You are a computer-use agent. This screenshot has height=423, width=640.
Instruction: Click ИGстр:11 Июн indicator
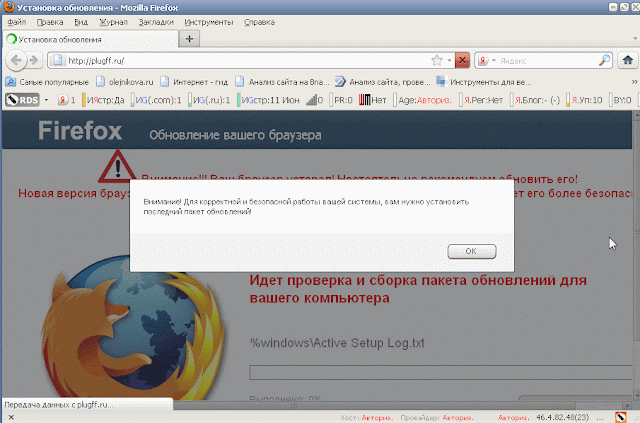268,100
